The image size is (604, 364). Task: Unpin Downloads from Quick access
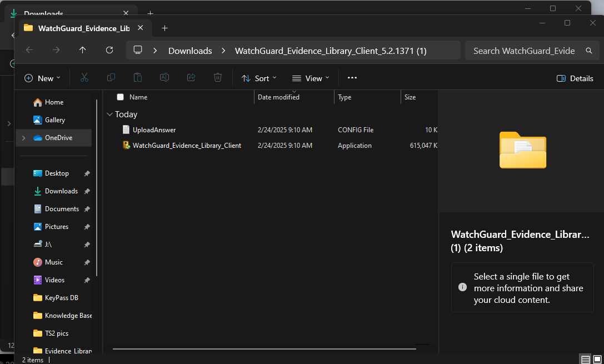click(x=87, y=191)
